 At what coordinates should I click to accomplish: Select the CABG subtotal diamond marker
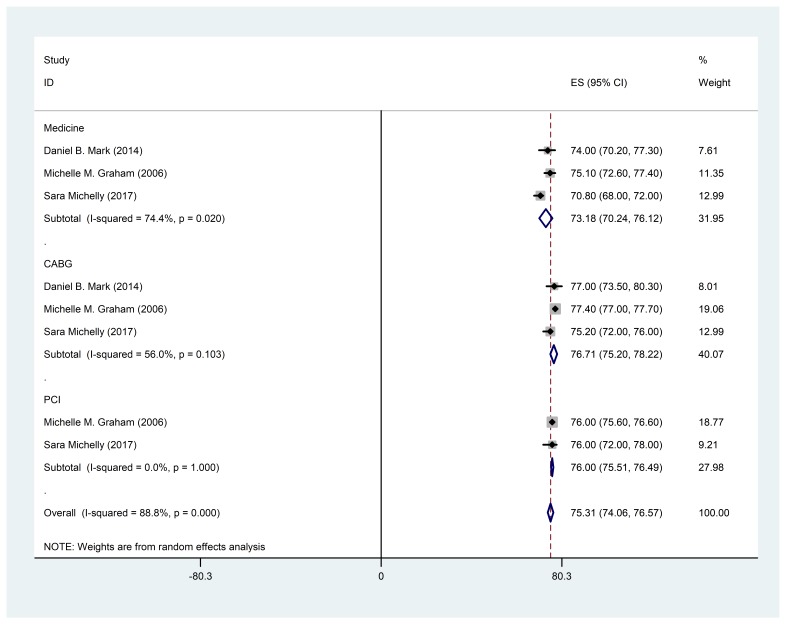[553, 354]
